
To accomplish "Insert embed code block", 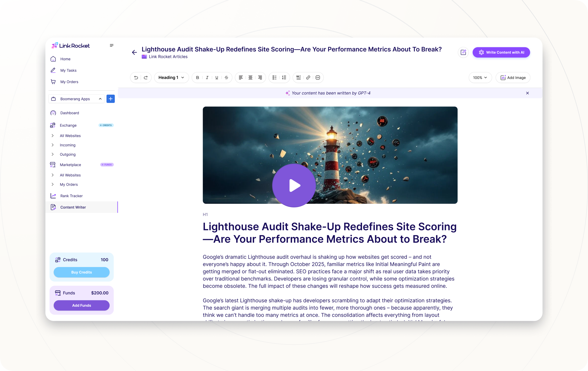I will pos(318,78).
